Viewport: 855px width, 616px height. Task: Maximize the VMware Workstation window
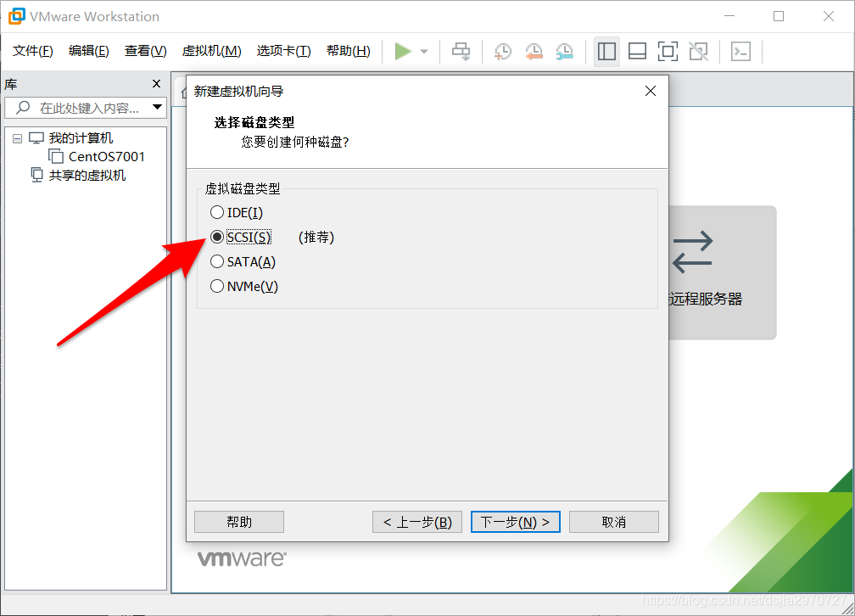[779, 16]
